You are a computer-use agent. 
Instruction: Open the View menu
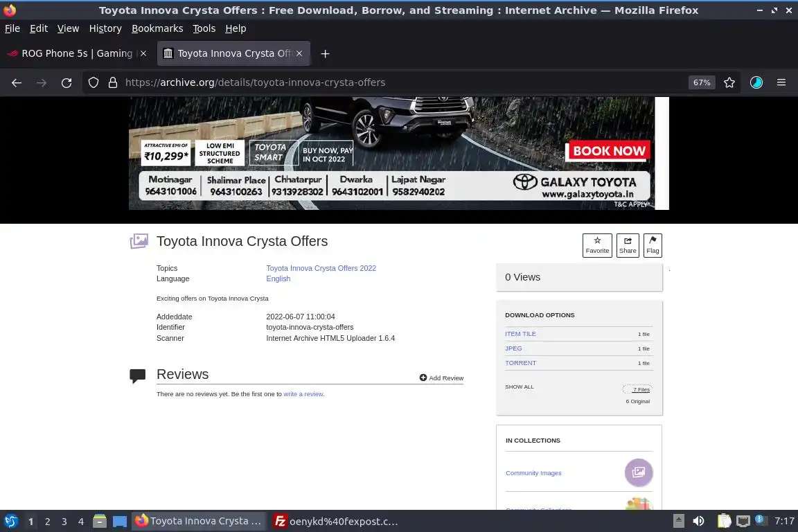click(x=68, y=28)
